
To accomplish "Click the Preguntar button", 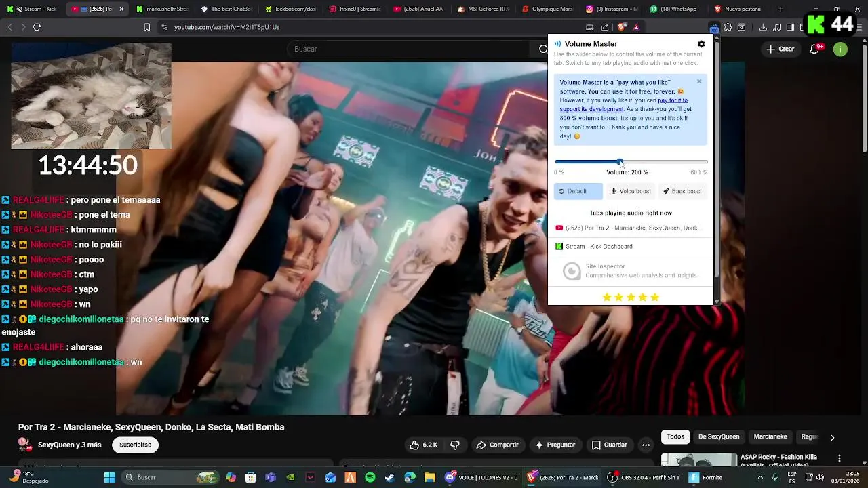I will click(x=555, y=445).
